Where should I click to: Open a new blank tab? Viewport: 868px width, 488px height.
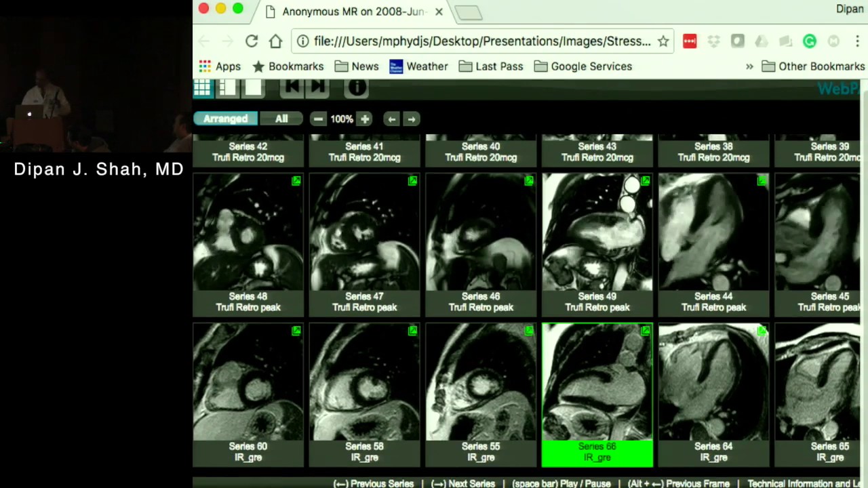(468, 12)
